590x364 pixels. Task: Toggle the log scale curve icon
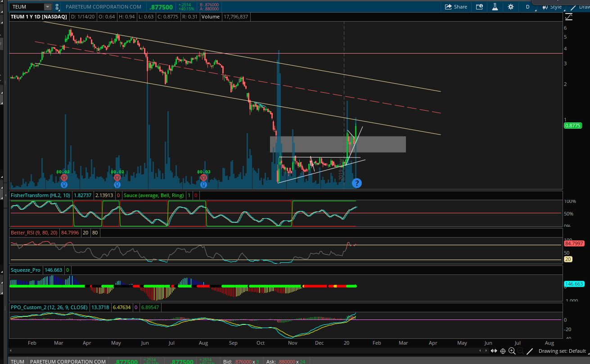pos(569,17)
